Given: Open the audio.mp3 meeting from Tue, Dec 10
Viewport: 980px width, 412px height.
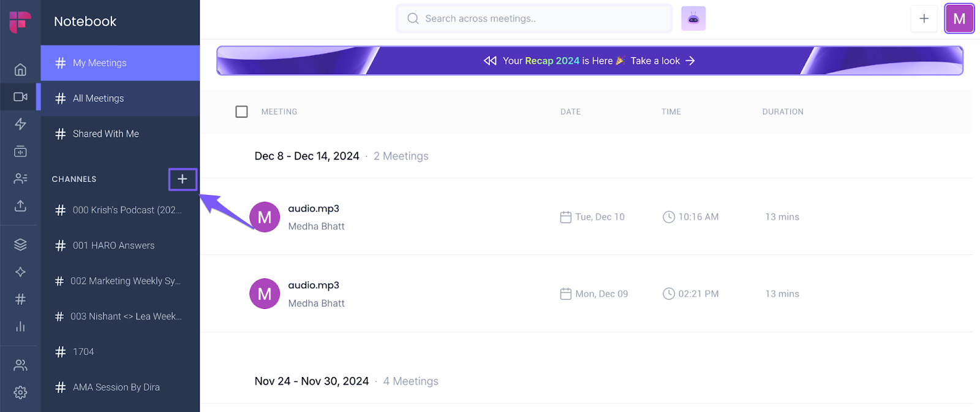Looking at the screenshot, I should pyautogui.click(x=314, y=209).
